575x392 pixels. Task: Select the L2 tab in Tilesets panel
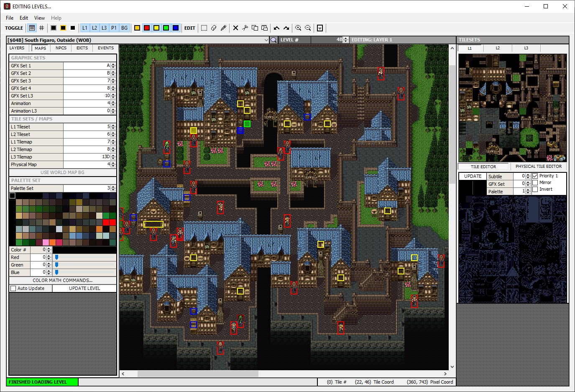click(498, 48)
